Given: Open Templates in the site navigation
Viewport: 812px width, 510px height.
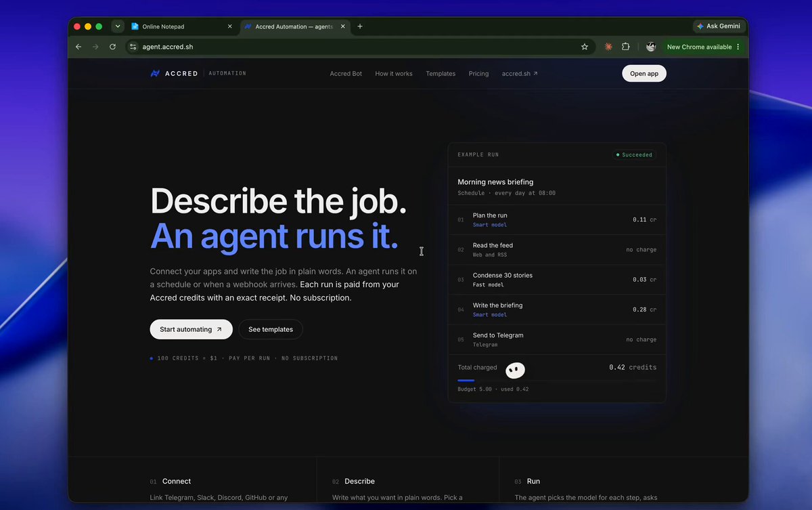Looking at the screenshot, I should pyautogui.click(x=441, y=74).
